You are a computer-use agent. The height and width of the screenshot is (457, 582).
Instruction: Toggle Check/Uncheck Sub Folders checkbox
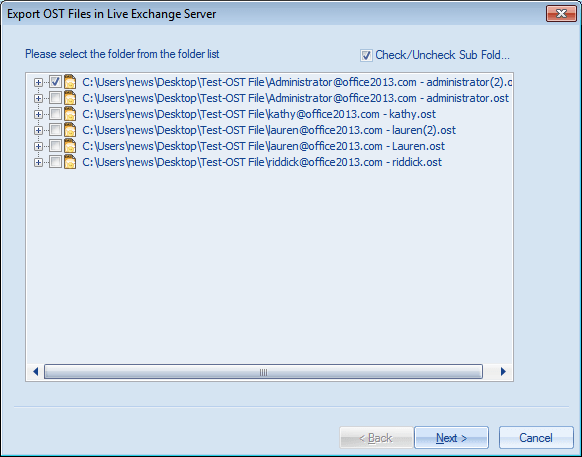click(366, 56)
